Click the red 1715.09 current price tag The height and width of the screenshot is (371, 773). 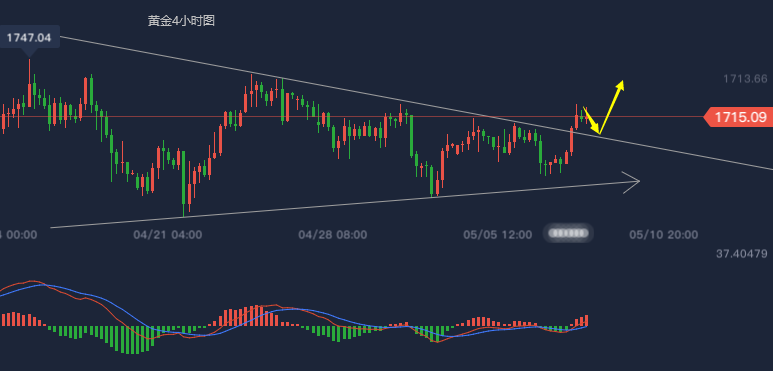click(738, 117)
